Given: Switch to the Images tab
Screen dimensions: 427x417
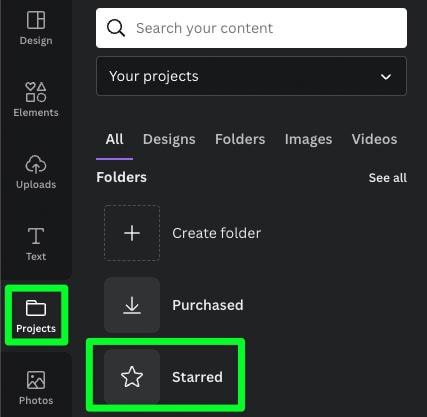Looking at the screenshot, I should pos(308,139).
